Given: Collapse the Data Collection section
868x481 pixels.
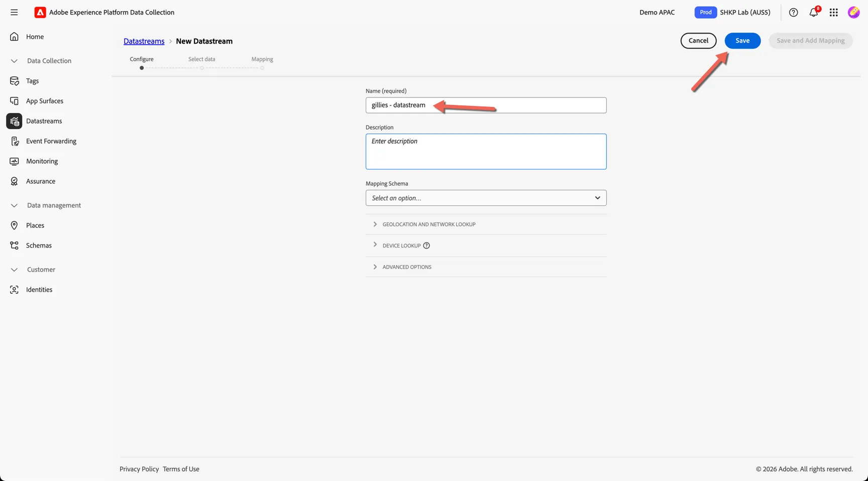Looking at the screenshot, I should coord(14,61).
